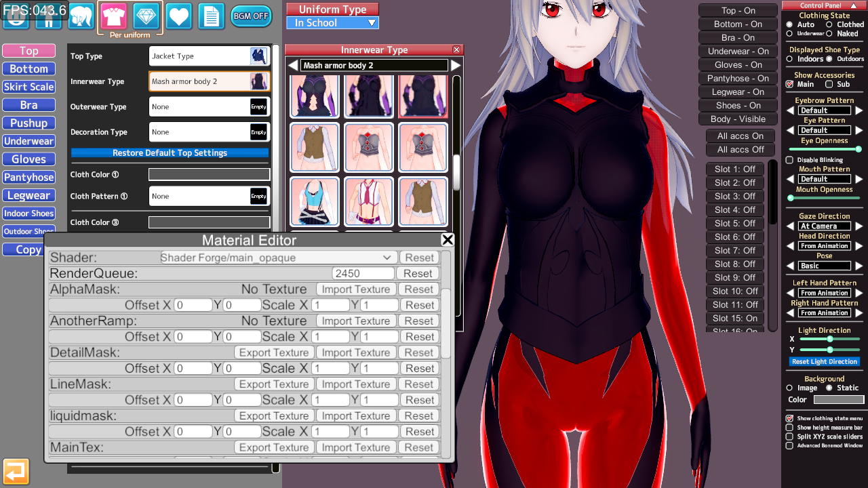868x488 pixels.
Task: Next Eye Pattern arrow
Action: [859, 130]
